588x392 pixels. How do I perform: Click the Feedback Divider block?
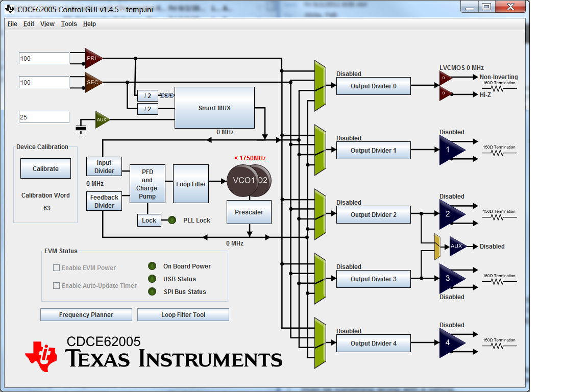104,201
